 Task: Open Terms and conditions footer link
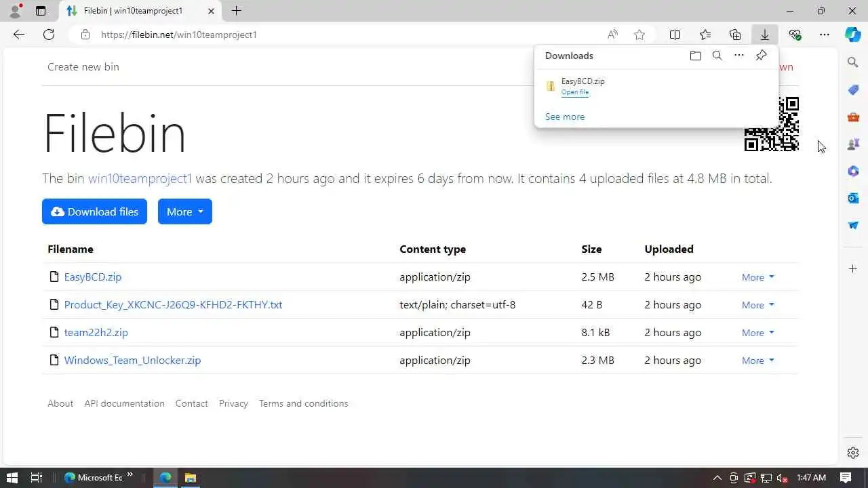pyautogui.click(x=303, y=403)
